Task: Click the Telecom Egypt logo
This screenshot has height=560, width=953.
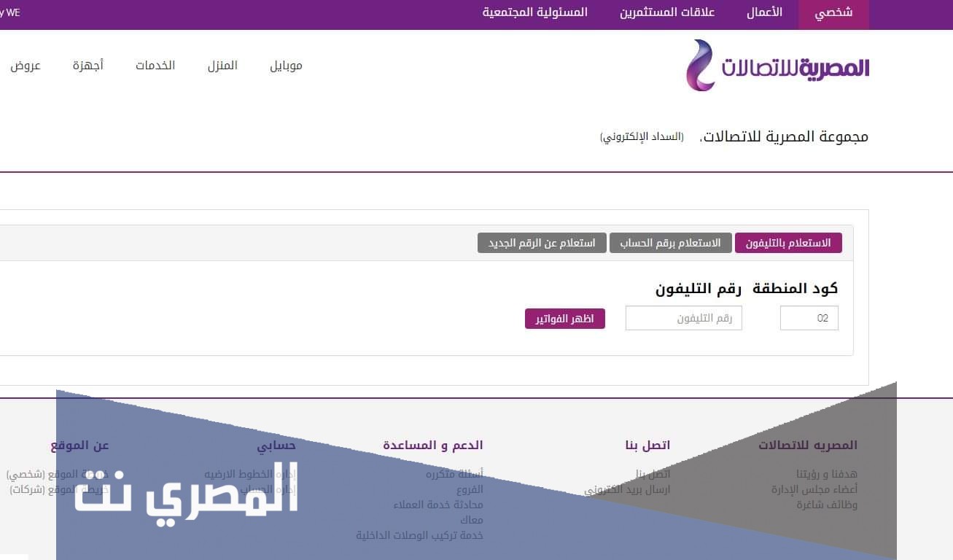Action: (777, 66)
